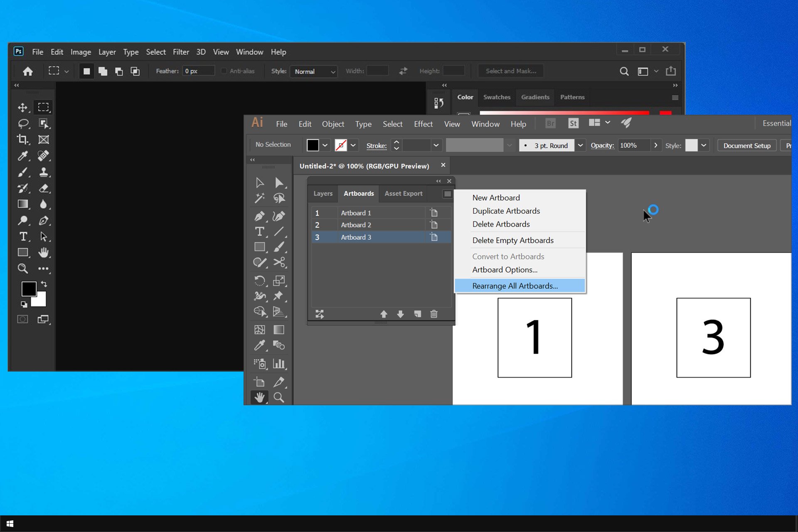Image resolution: width=798 pixels, height=532 pixels.
Task: Toggle Photoshop's Intersect with selection mode
Action: [135, 71]
